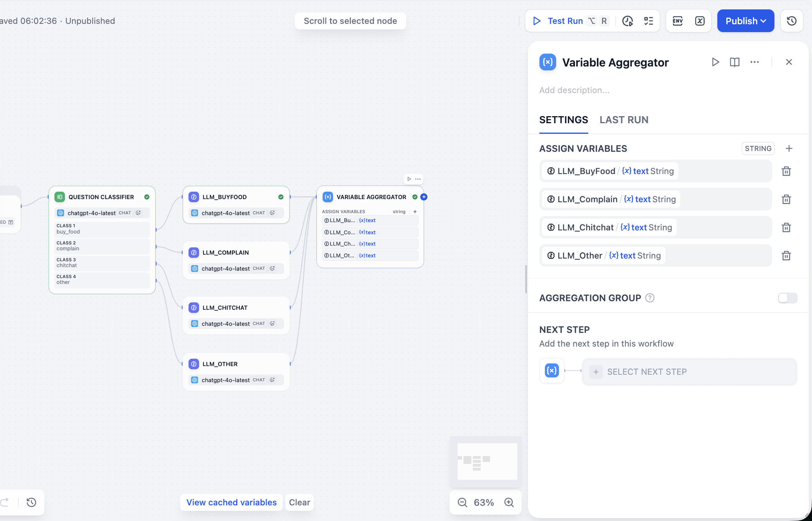Enable the Aggregation Group toggle
This screenshot has width=812, height=521.
click(x=787, y=298)
